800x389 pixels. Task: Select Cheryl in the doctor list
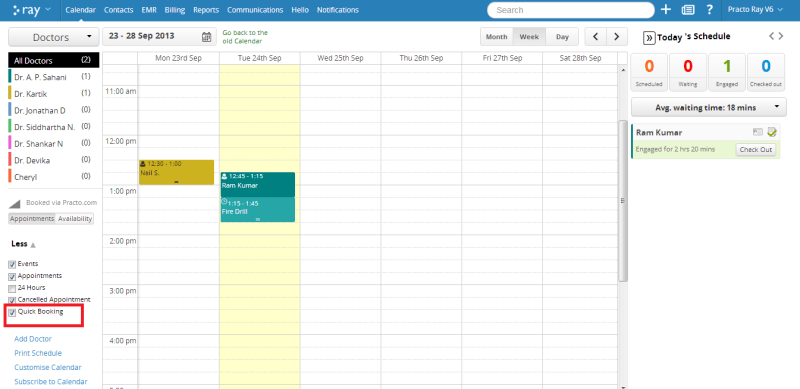coord(54,177)
